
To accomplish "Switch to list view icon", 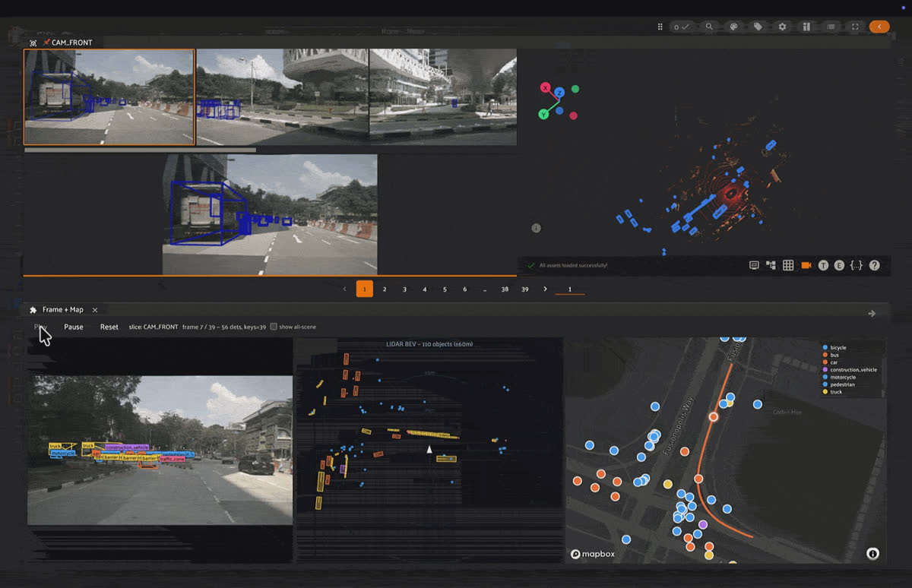I will tap(831, 27).
